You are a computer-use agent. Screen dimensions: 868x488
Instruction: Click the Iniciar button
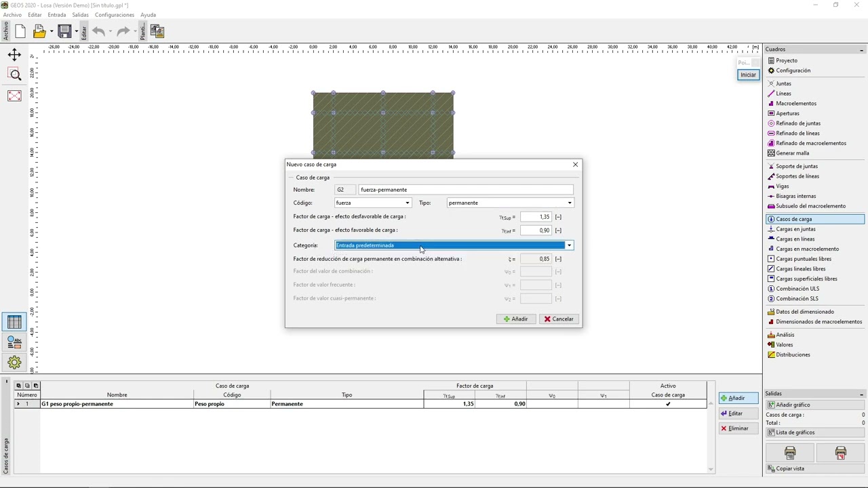748,75
